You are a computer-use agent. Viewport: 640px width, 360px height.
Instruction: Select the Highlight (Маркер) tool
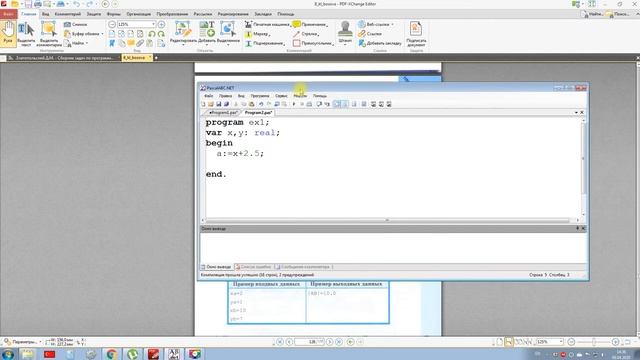pos(258,34)
